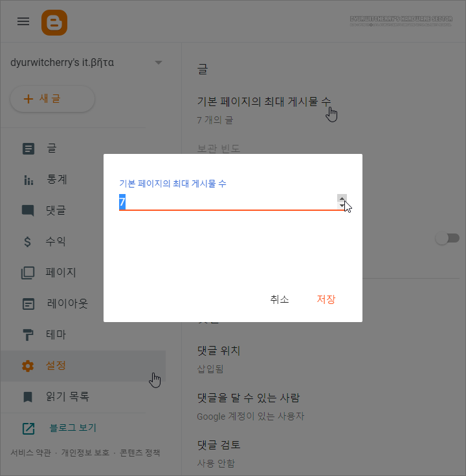This screenshot has height=476, width=466.
Task: Open the 댓글 위치 comment location setting
Action: pyautogui.click(x=219, y=351)
